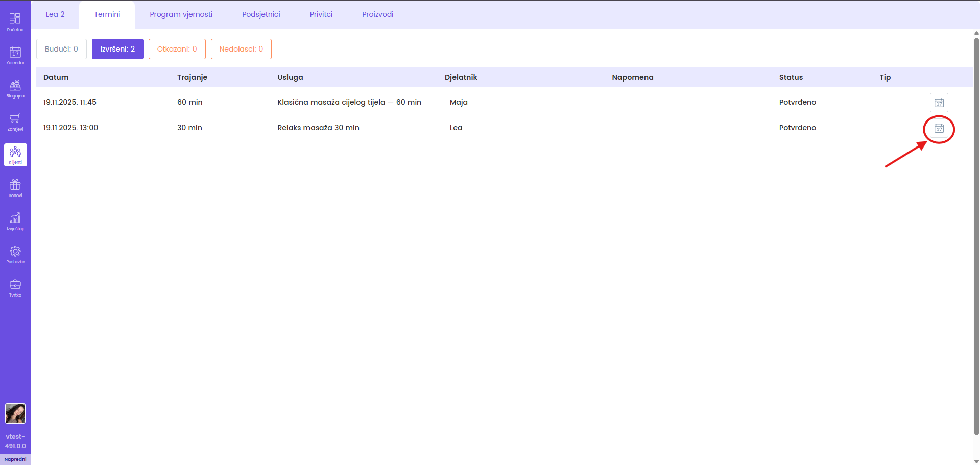Open Tvrtka briefcase icon
The width and height of the screenshot is (980, 465).
point(15,287)
